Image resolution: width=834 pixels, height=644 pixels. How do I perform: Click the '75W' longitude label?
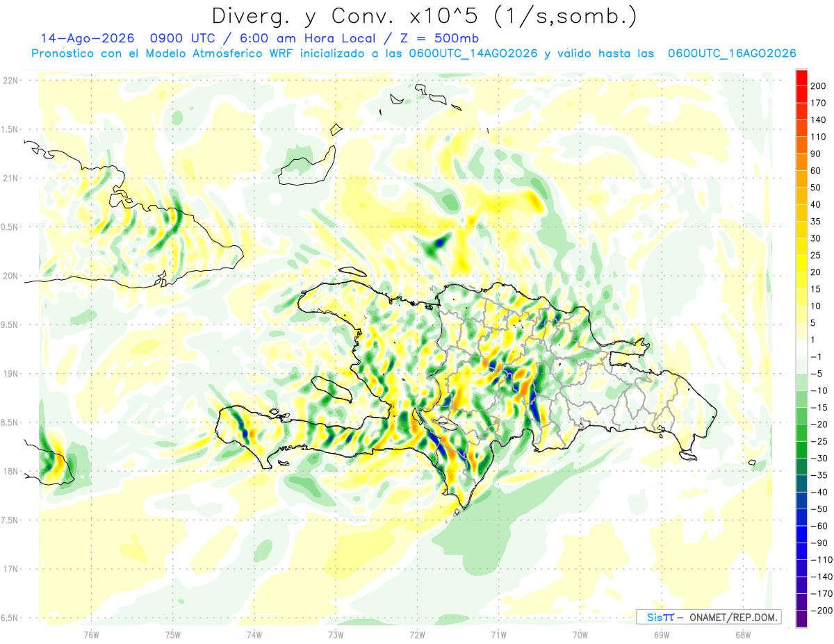173,634
